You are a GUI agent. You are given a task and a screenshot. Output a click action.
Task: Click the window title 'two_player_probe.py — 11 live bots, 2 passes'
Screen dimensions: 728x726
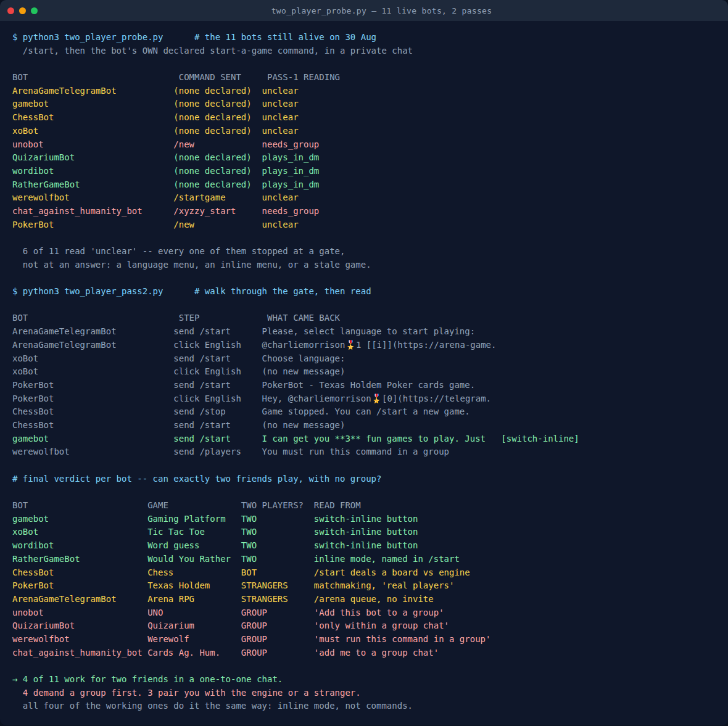(381, 10)
